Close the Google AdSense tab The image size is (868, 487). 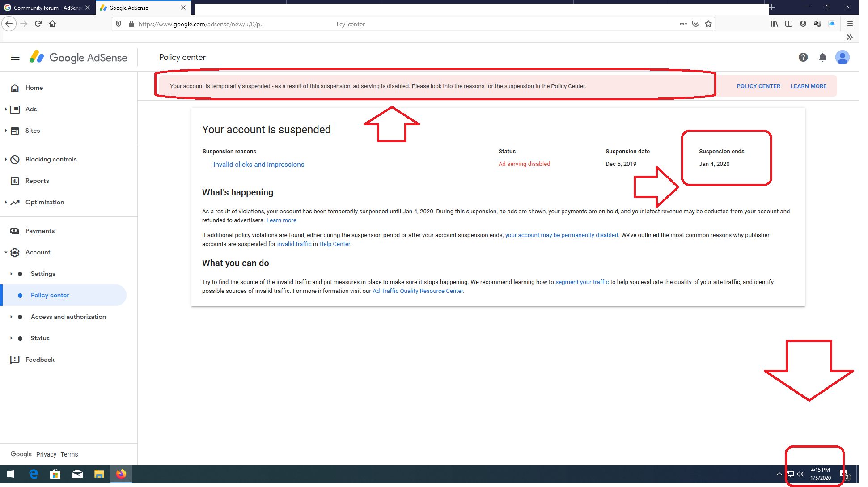183,8
